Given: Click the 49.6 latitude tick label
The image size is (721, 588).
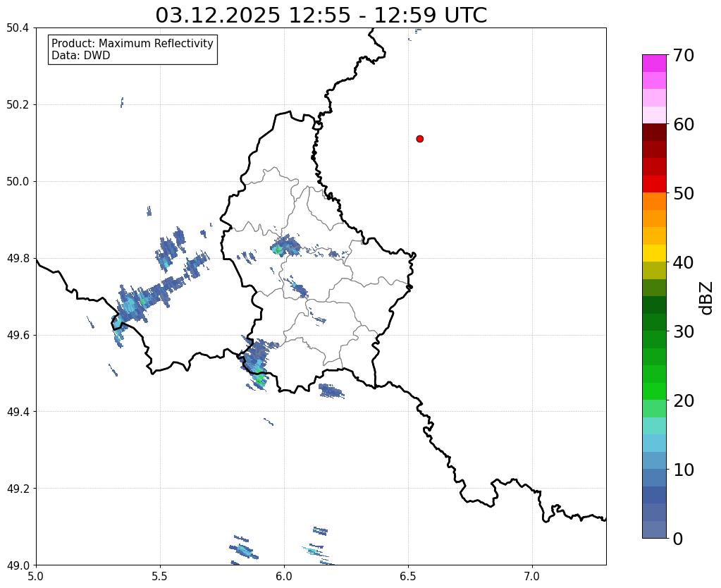Looking at the screenshot, I should point(18,336).
